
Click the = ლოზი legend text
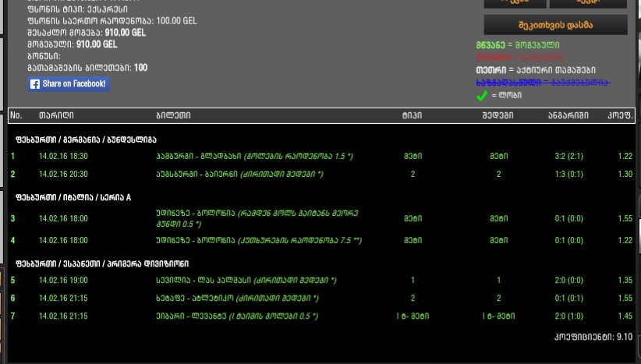[x=507, y=95]
